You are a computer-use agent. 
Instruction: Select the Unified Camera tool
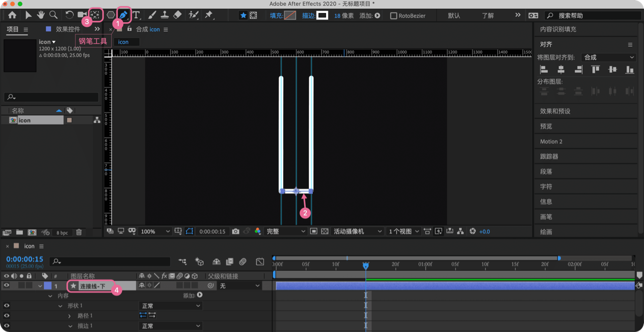click(82, 16)
